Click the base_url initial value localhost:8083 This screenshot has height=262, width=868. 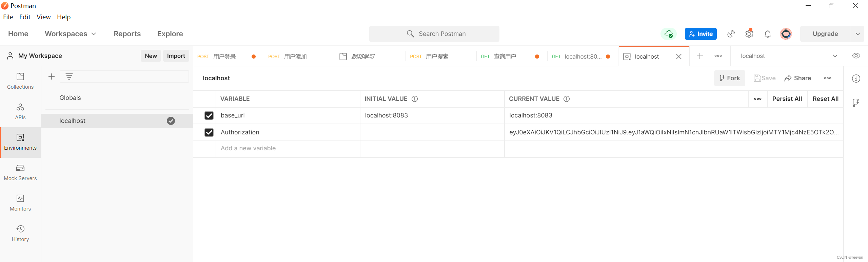point(387,115)
